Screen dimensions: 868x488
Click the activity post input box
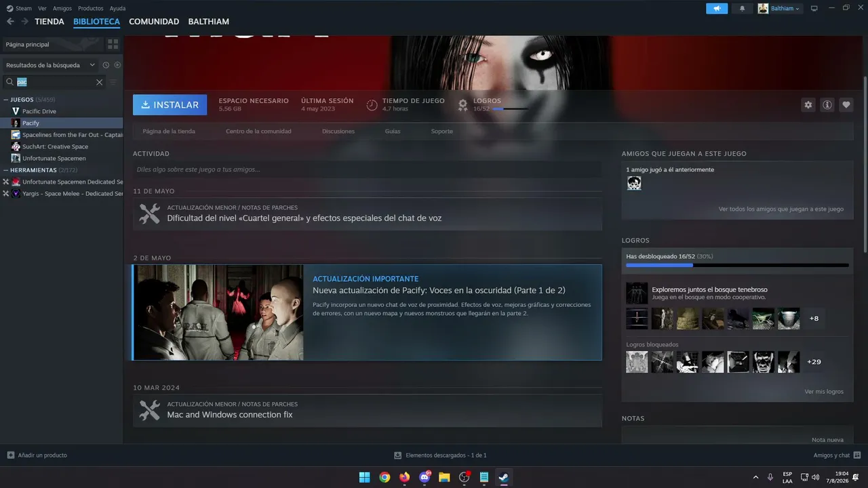pyautogui.click(x=367, y=169)
